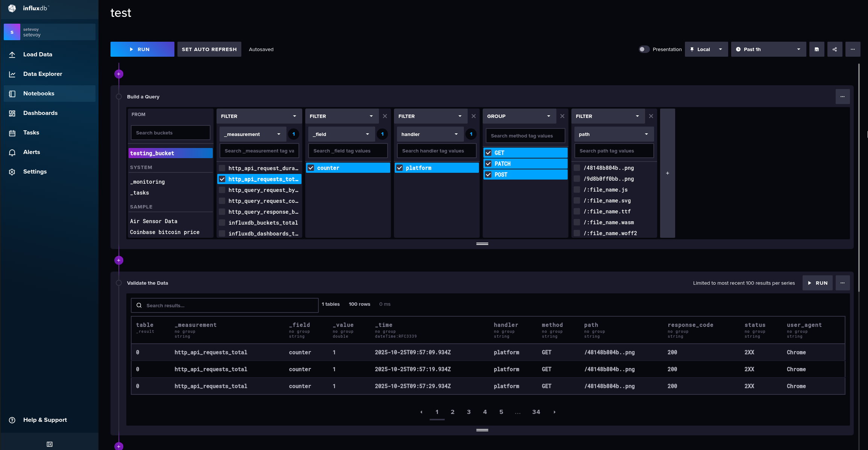Open Build a Query cell options menu
The width and height of the screenshot is (868, 450).
842,97
